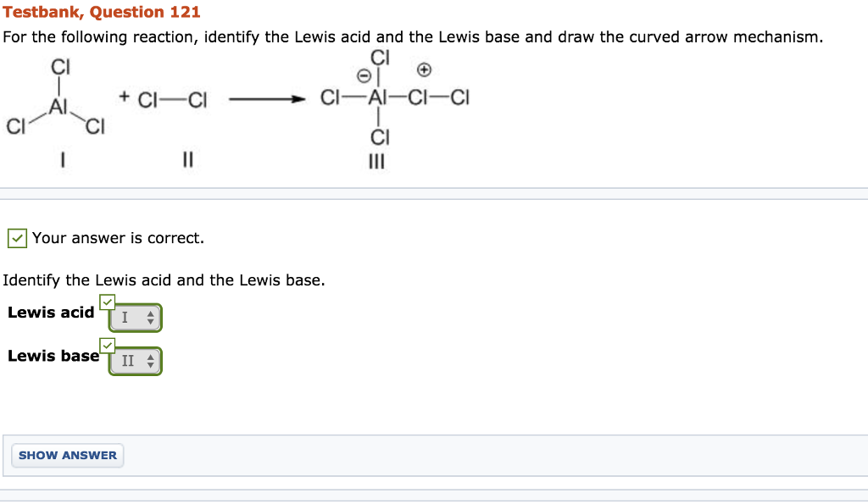This screenshot has height=504, width=868.
Task: Click the plus sign between structures I and II
Action: 124,97
